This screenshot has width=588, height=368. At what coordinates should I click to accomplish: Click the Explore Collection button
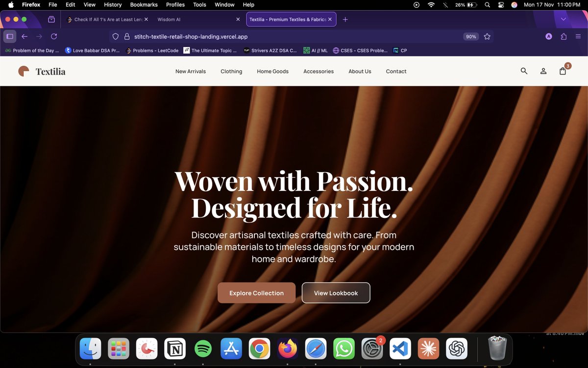256,293
